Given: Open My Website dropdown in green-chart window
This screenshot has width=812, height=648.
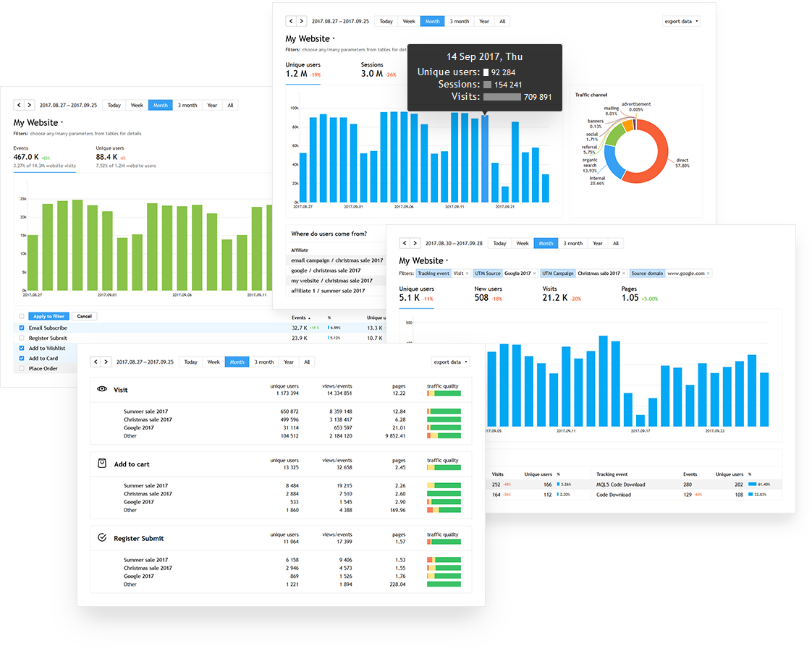Looking at the screenshot, I should tap(38, 123).
